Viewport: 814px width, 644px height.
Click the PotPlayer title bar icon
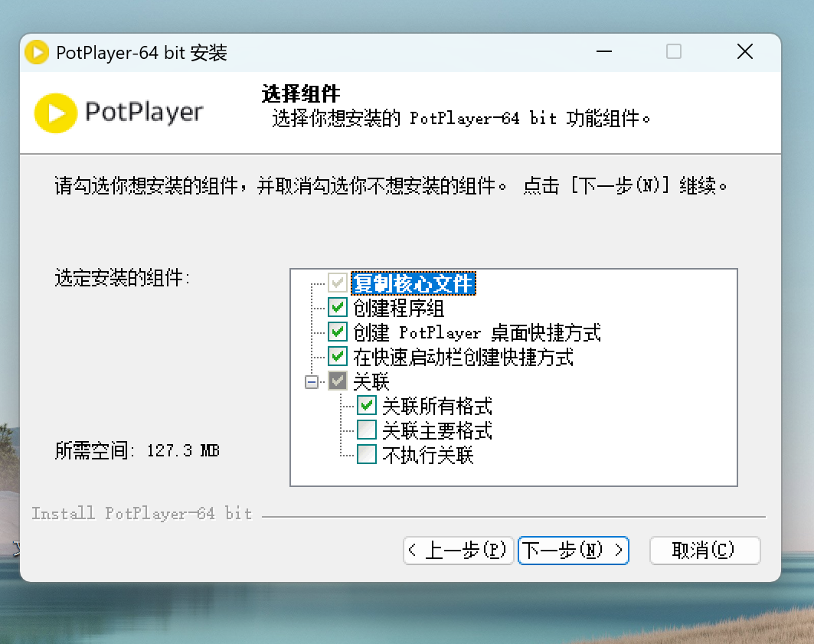point(37,52)
